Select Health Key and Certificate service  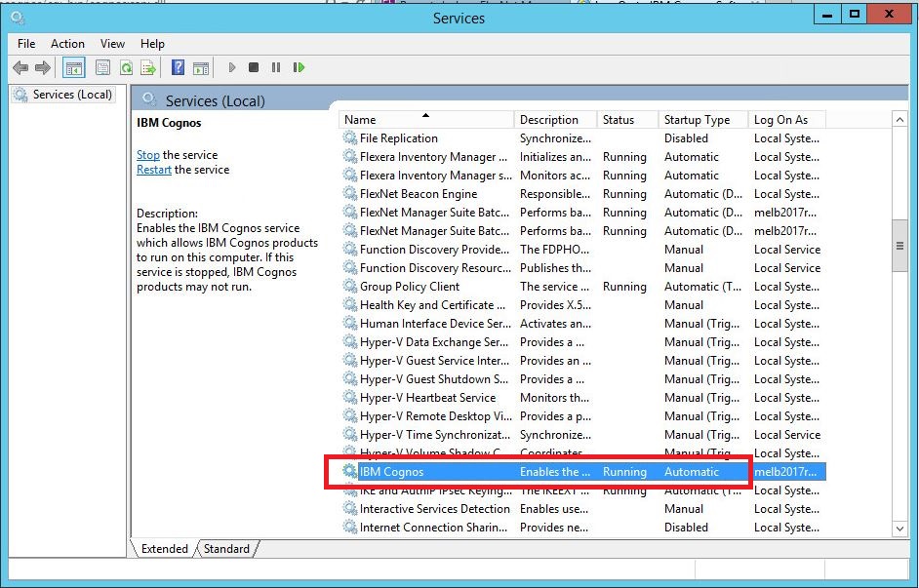tap(582, 305)
